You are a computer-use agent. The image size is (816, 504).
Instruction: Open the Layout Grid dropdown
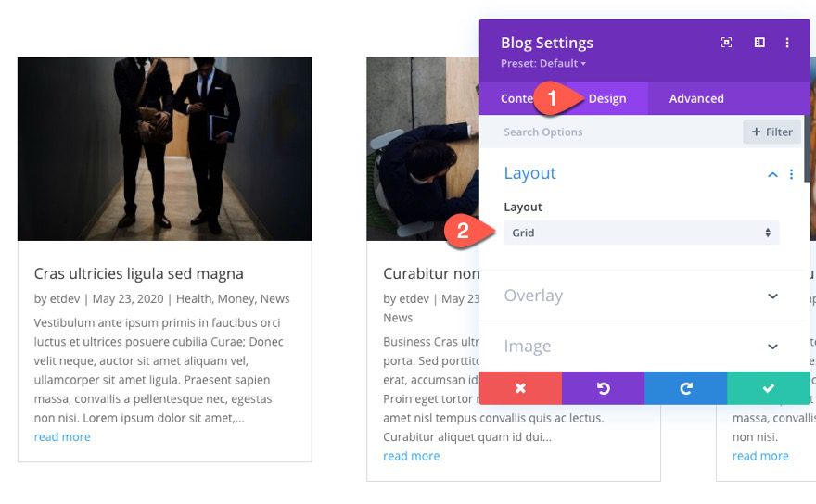click(641, 233)
